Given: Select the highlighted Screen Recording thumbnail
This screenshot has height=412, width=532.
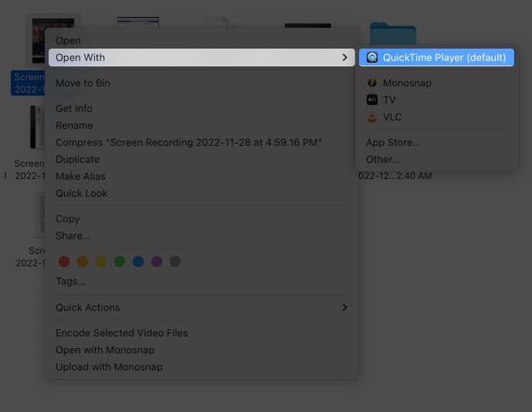Looking at the screenshot, I should [38, 41].
